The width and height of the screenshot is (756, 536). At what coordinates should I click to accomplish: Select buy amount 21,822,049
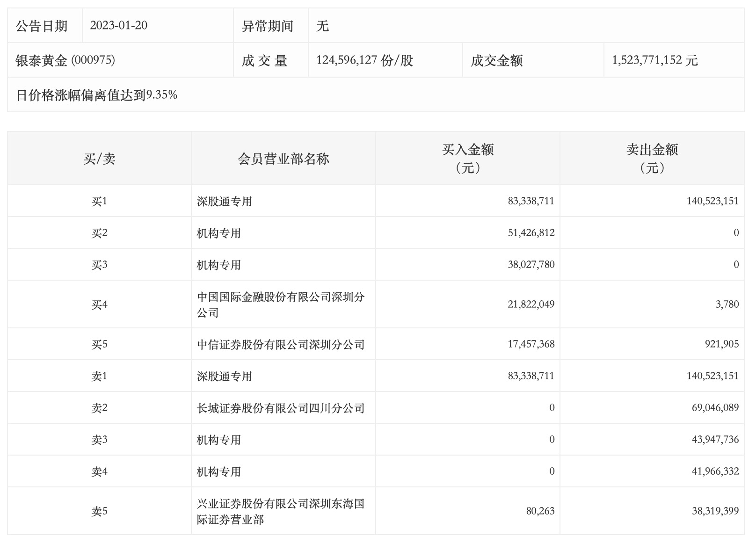pyautogui.click(x=531, y=304)
